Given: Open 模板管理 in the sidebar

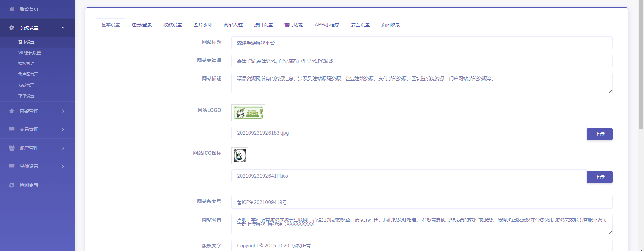Looking at the screenshot, I should tap(26, 64).
